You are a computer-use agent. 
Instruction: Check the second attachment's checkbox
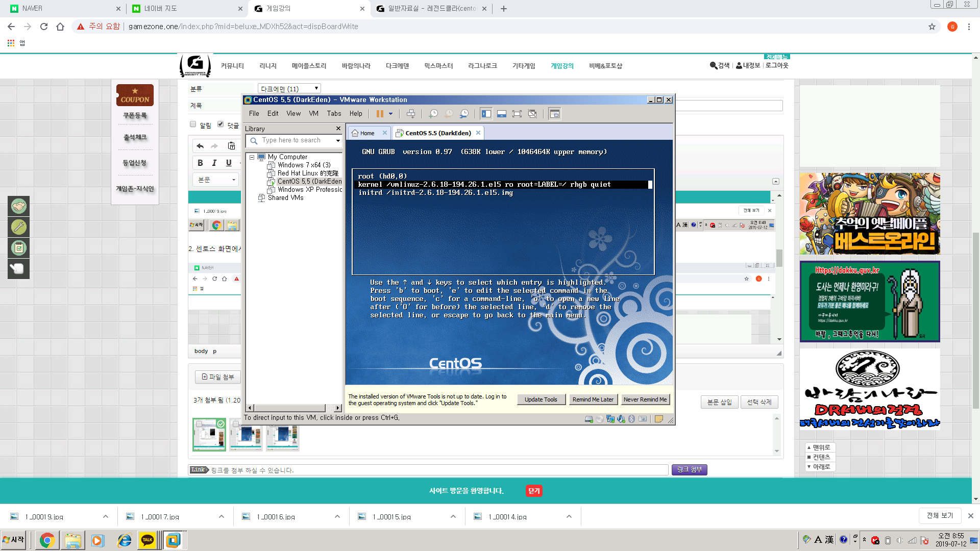pos(235,423)
